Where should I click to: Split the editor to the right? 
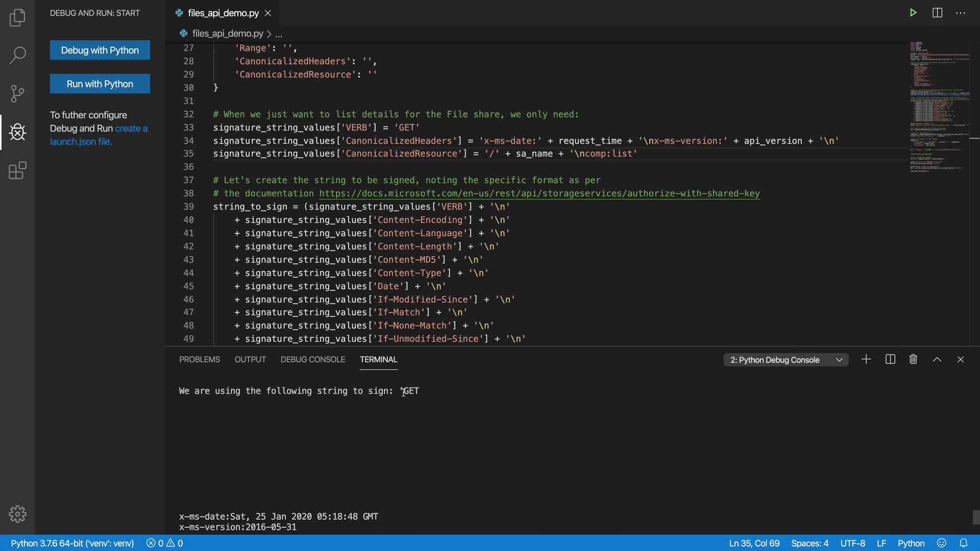[x=937, y=13]
